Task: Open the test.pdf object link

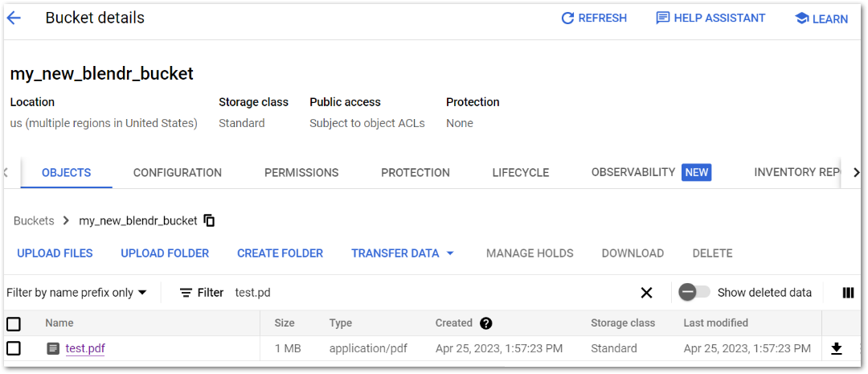Action: click(x=85, y=348)
